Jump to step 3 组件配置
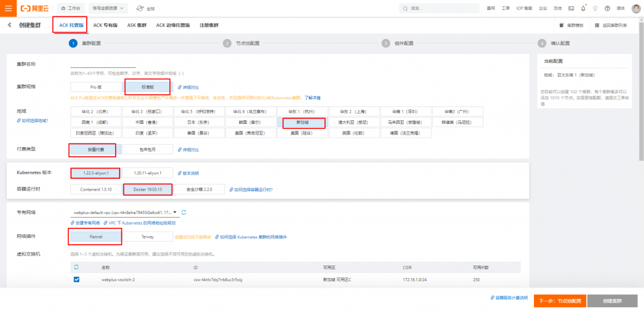The width and height of the screenshot is (644, 314). [397, 43]
